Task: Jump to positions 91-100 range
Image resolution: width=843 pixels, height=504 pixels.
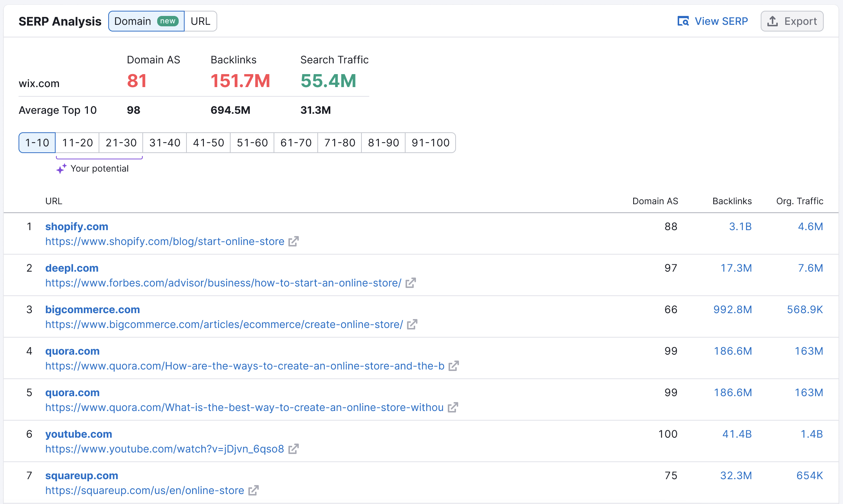Action: [x=430, y=143]
